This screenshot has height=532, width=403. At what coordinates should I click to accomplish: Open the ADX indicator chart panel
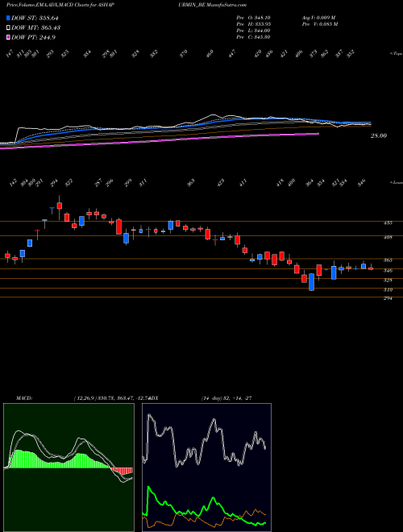[x=206, y=468]
